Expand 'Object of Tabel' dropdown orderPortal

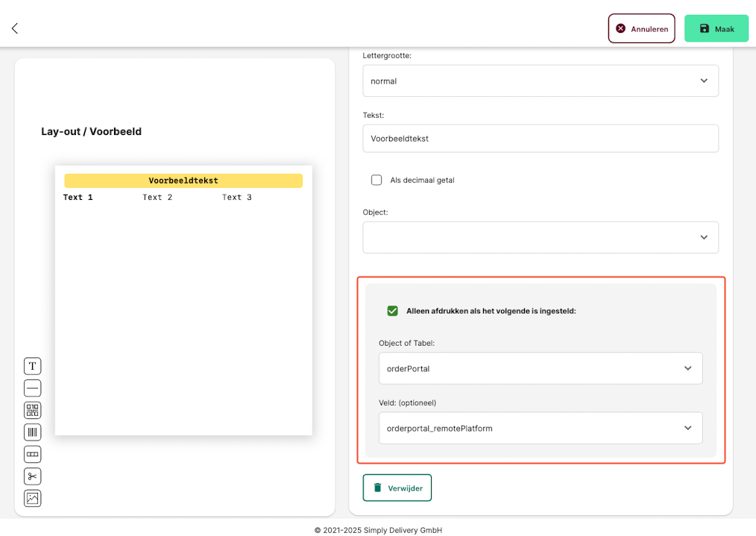coord(541,368)
